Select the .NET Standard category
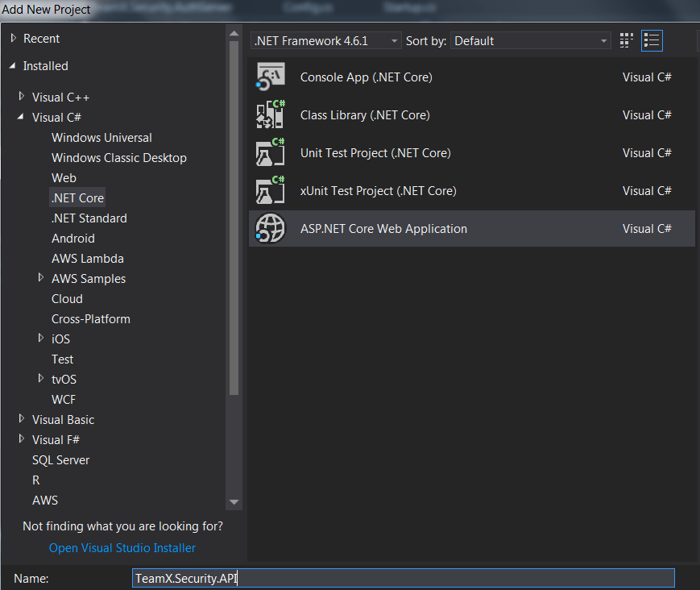700x590 pixels. point(89,218)
